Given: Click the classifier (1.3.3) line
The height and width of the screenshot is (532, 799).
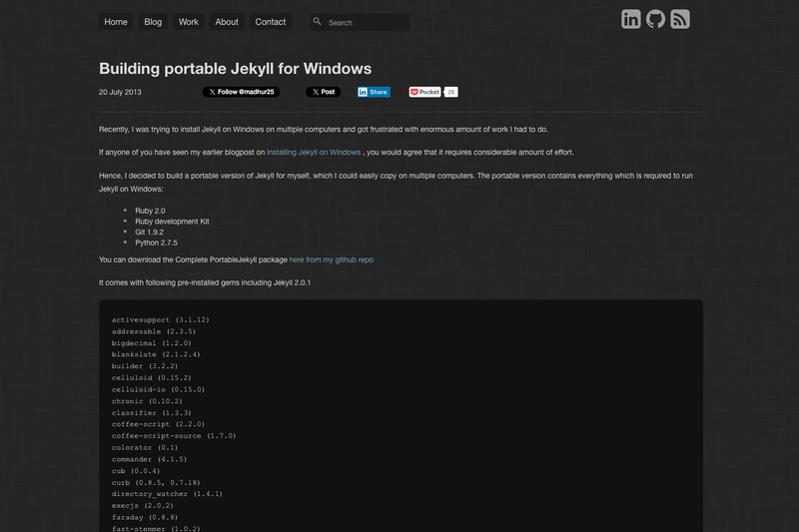Looking at the screenshot, I should coord(152,413).
